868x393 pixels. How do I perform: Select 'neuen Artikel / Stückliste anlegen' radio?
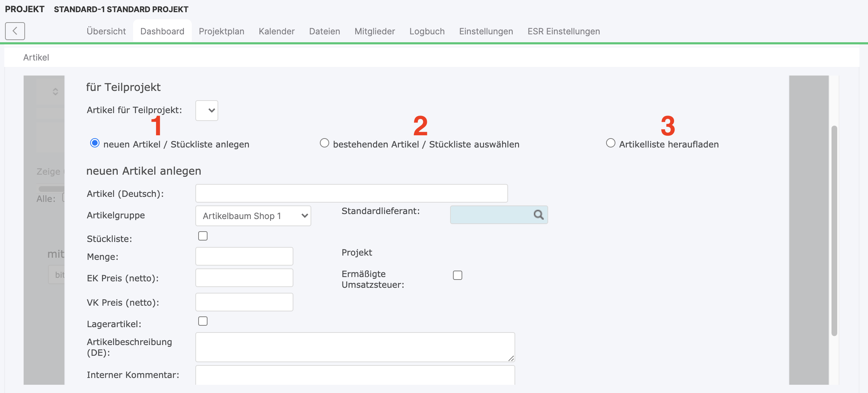point(95,143)
